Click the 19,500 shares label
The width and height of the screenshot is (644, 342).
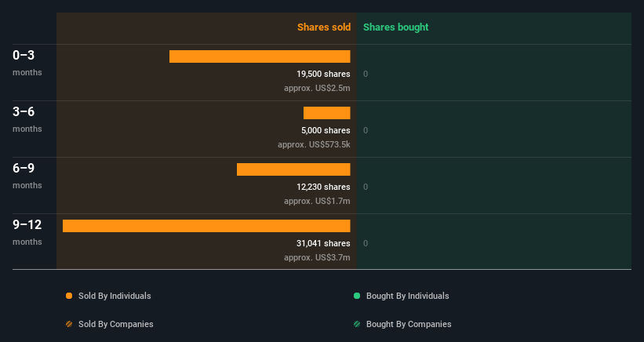tap(323, 74)
